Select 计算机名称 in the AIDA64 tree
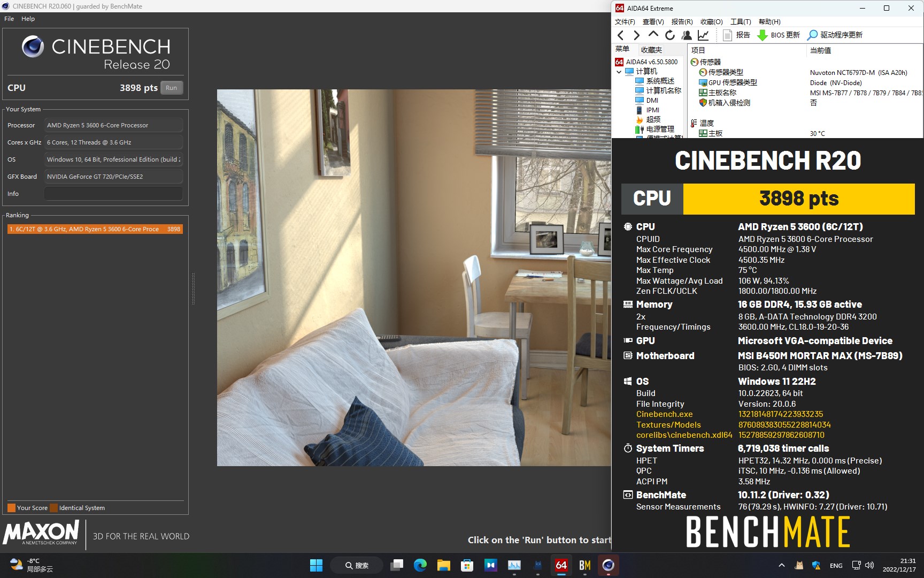Image resolution: width=924 pixels, height=578 pixels. pyautogui.click(x=658, y=91)
